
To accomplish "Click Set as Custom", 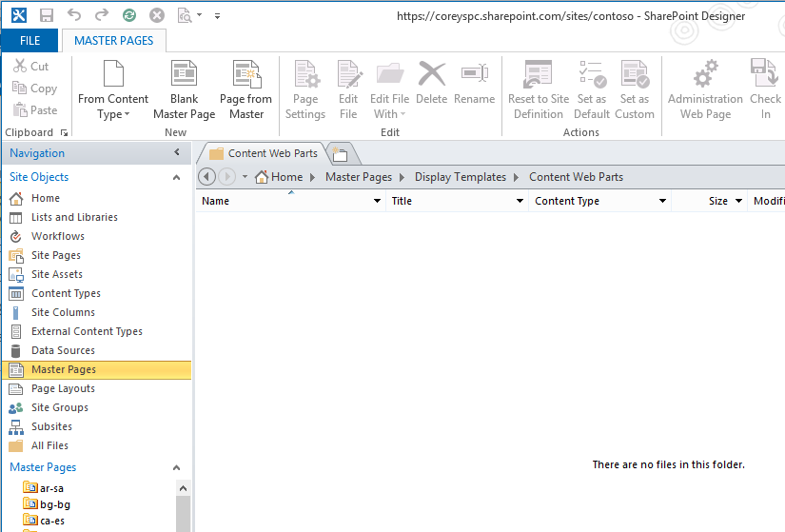I will tap(635, 90).
